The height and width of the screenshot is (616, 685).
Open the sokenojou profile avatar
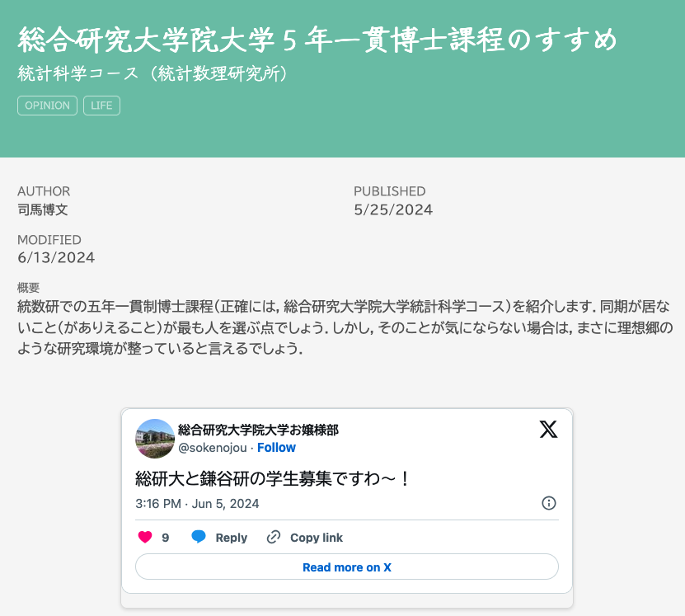click(155, 438)
